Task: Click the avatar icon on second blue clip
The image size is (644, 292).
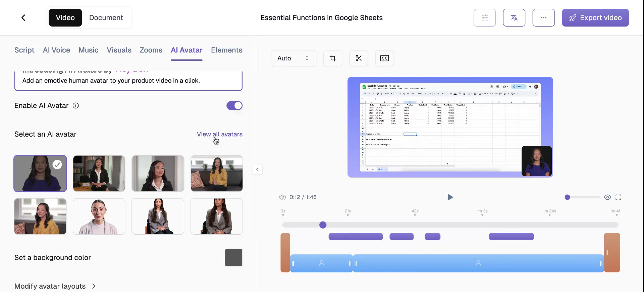Action: coord(479,263)
